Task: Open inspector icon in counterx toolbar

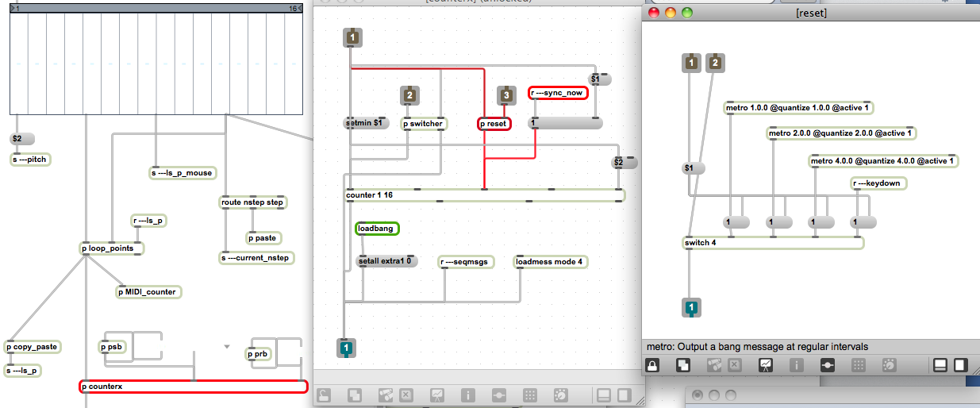Action: click(x=468, y=394)
